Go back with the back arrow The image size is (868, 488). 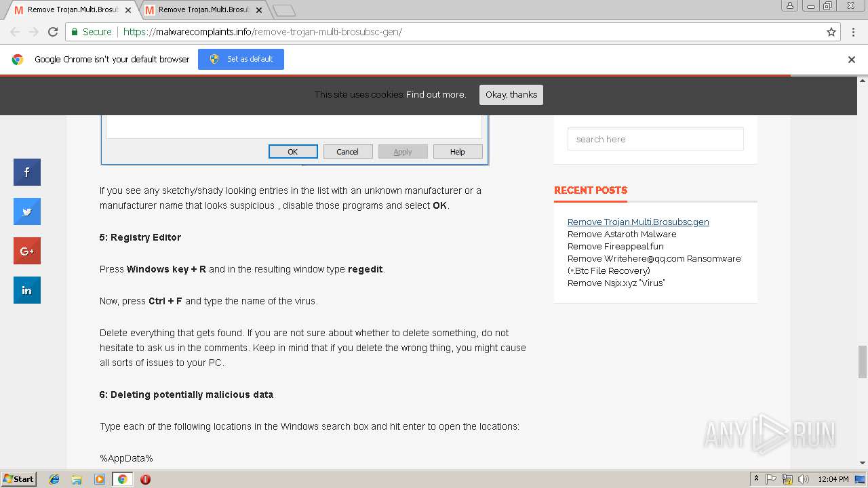(15, 32)
